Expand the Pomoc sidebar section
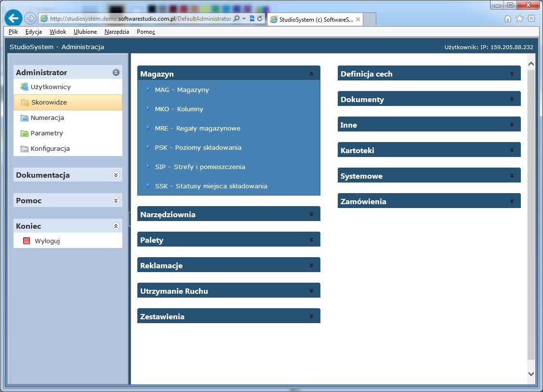Screen dimensions: 543x392 coord(116,200)
